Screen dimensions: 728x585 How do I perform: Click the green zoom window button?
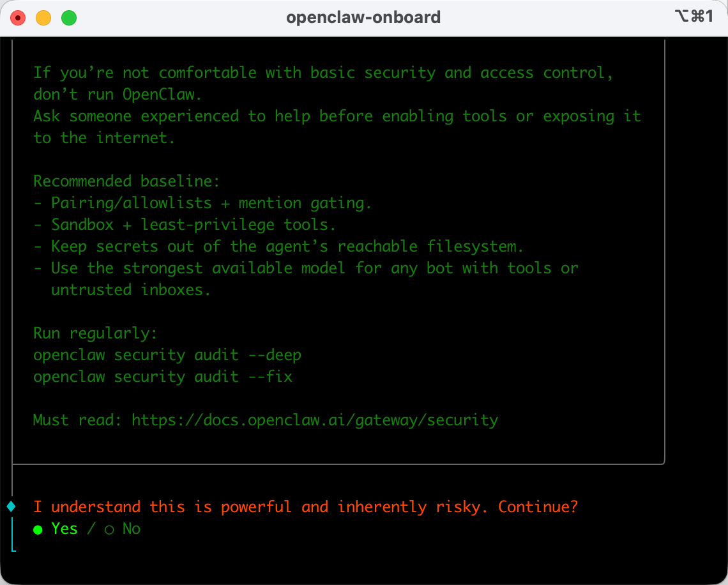(69, 18)
